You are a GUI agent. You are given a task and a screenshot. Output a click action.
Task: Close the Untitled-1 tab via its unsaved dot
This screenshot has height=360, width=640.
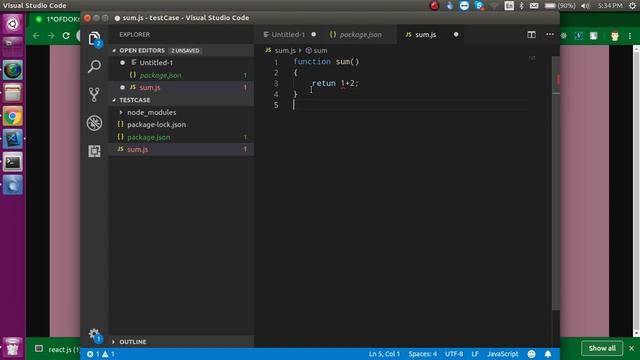tap(313, 35)
